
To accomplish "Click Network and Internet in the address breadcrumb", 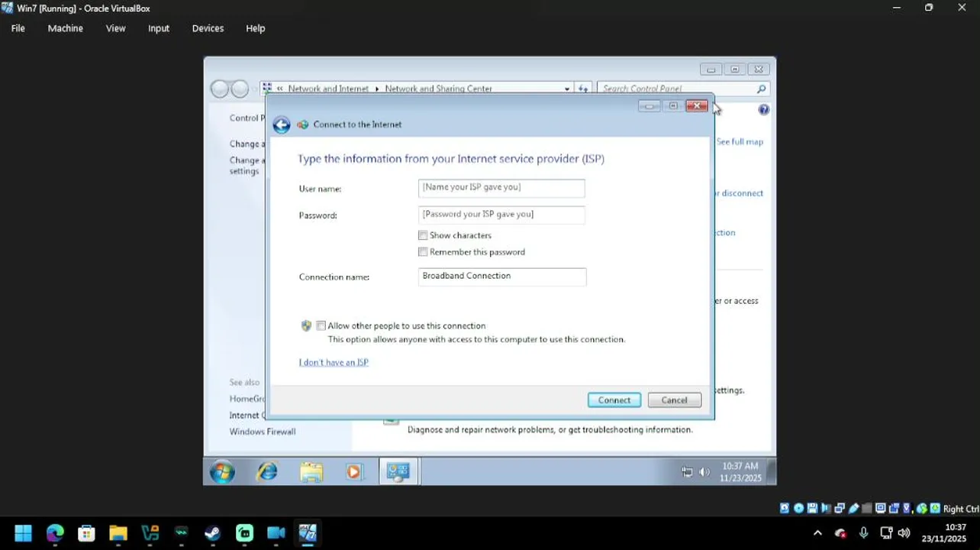I will pos(328,89).
